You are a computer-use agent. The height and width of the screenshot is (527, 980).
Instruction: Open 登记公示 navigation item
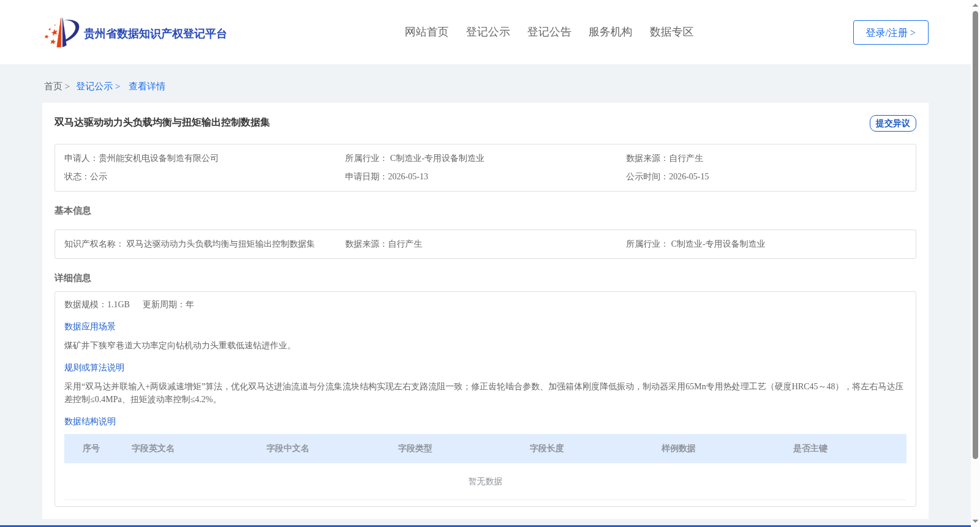[488, 32]
